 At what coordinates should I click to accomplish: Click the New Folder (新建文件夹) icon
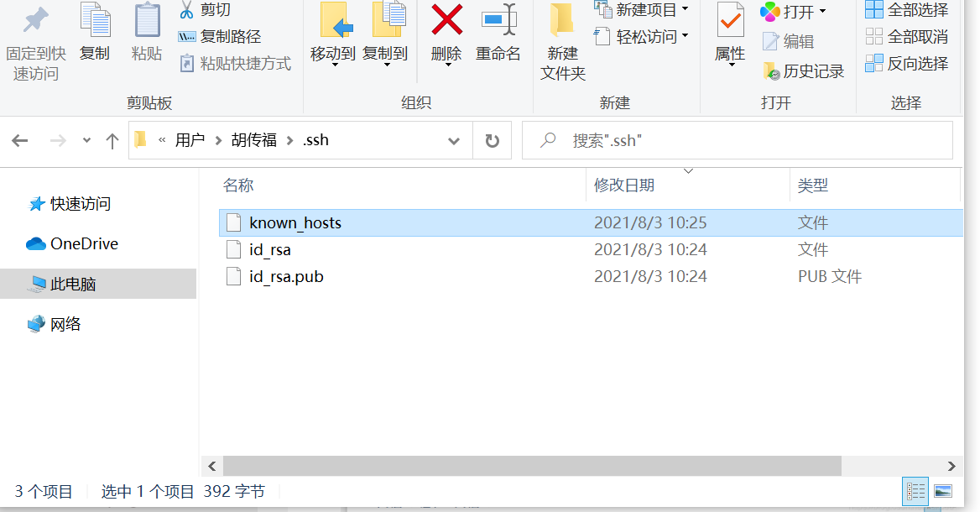[x=562, y=20]
